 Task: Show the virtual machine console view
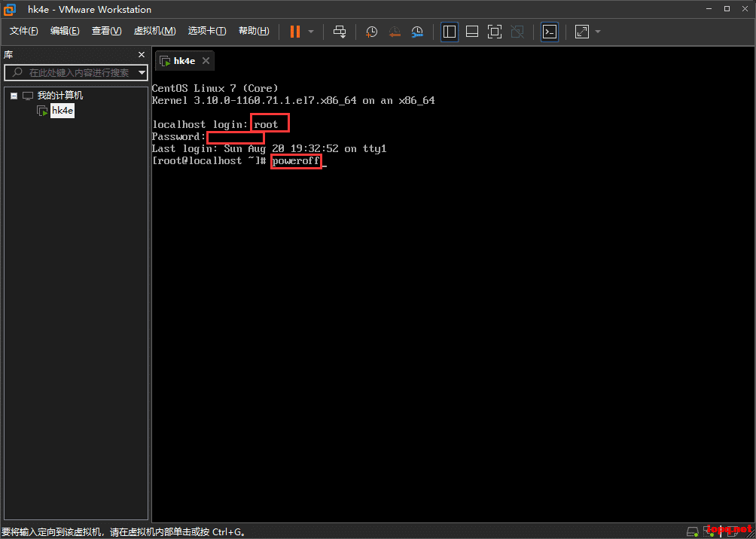(549, 31)
